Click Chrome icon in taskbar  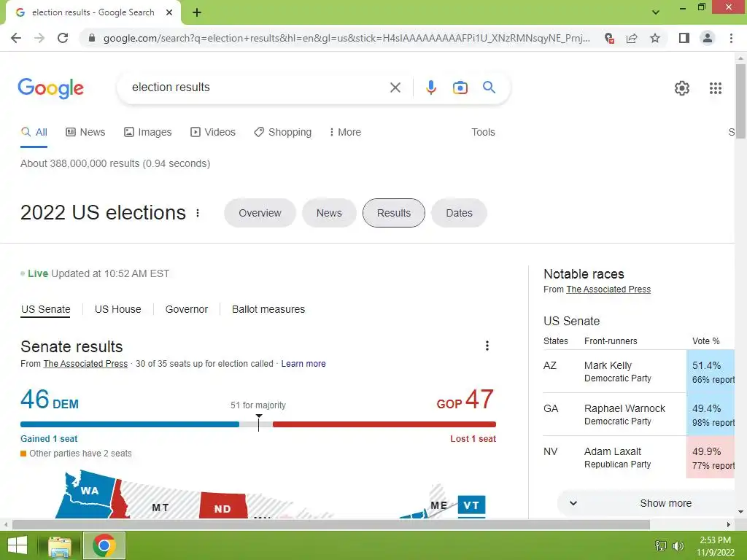point(104,545)
